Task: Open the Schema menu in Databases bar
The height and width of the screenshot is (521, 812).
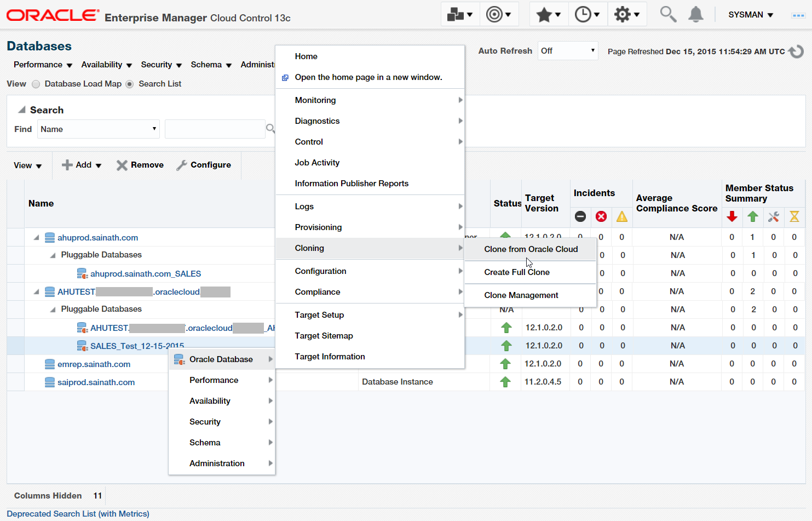Action: (x=211, y=65)
